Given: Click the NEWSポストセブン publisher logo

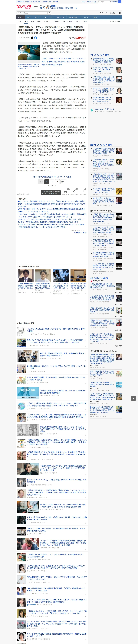Looking at the screenshot, I should click(77, 38).
